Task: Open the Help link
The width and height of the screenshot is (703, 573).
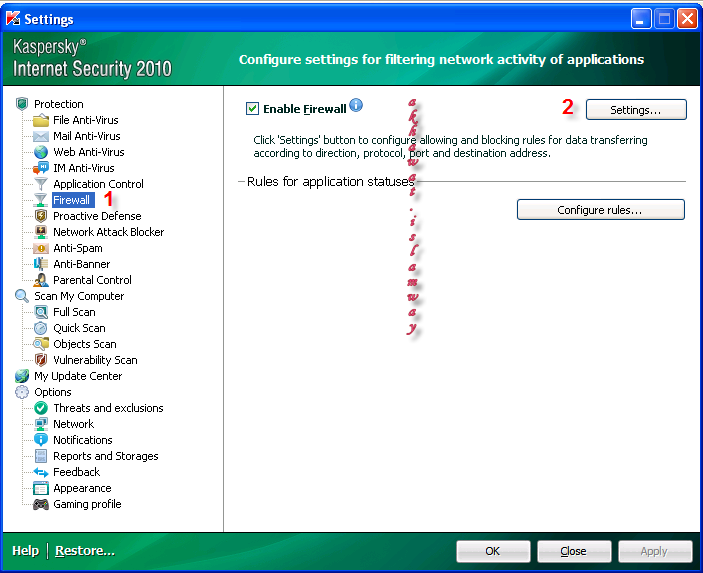Action: [x=26, y=551]
